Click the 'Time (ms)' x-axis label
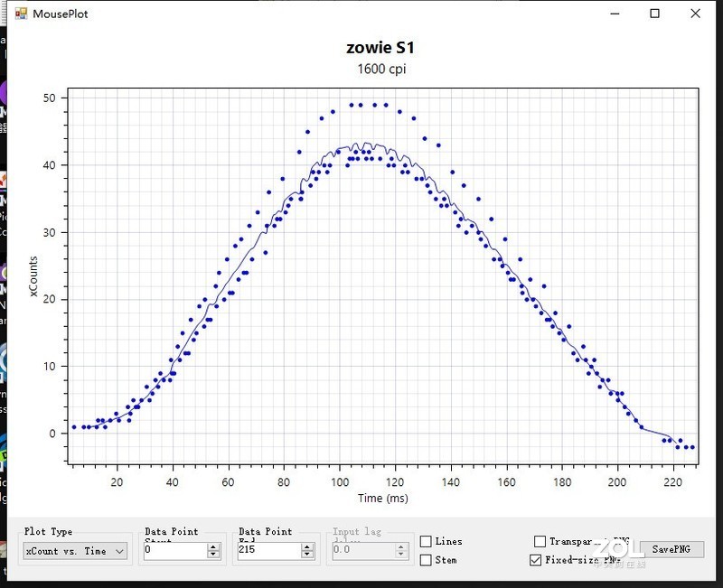The height and width of the screenshot is (588, 723). pyautogui.click(x=383, y=499)
